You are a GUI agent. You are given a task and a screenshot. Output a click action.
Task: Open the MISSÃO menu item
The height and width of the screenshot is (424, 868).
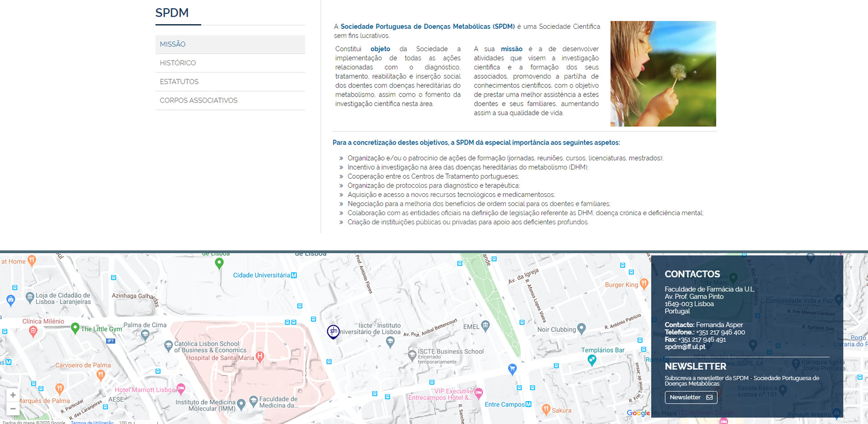[x=230, y=44]
